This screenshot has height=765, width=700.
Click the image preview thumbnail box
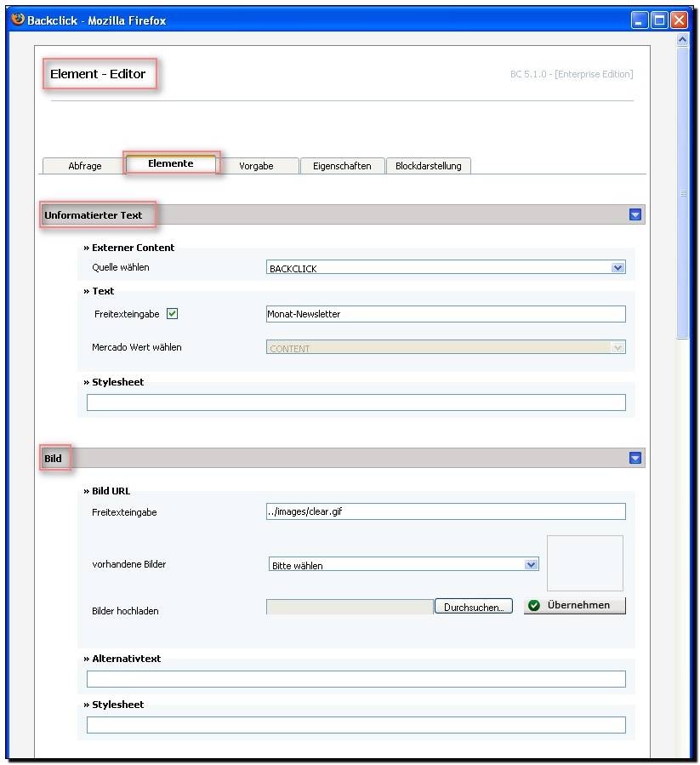tap(584, 562)
